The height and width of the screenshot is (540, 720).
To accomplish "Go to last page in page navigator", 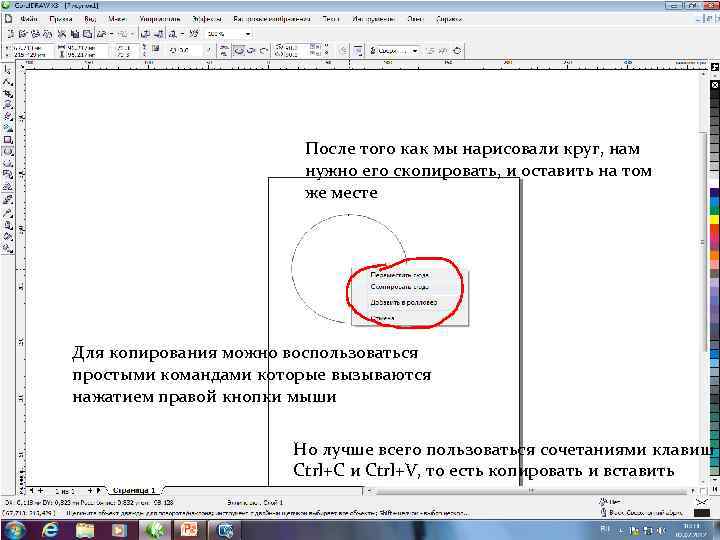I will coord(98,491).
